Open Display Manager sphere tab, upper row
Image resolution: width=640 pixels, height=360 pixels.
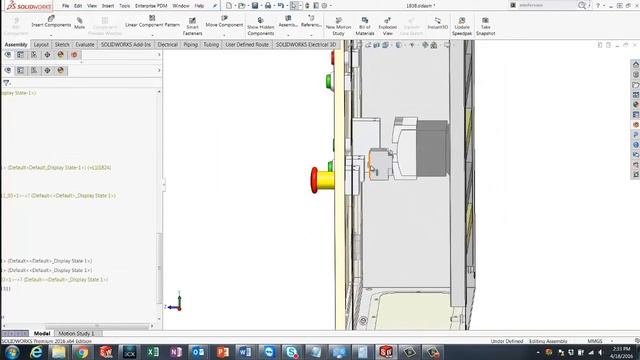point(60,55)
